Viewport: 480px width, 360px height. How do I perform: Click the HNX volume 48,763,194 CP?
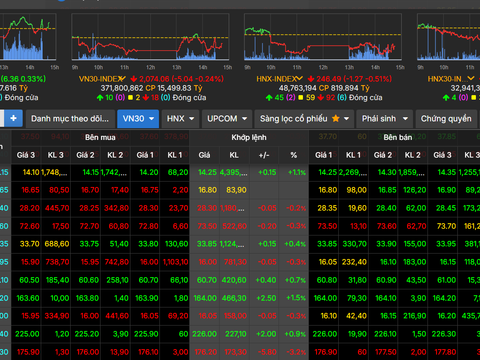coord(304,88)
